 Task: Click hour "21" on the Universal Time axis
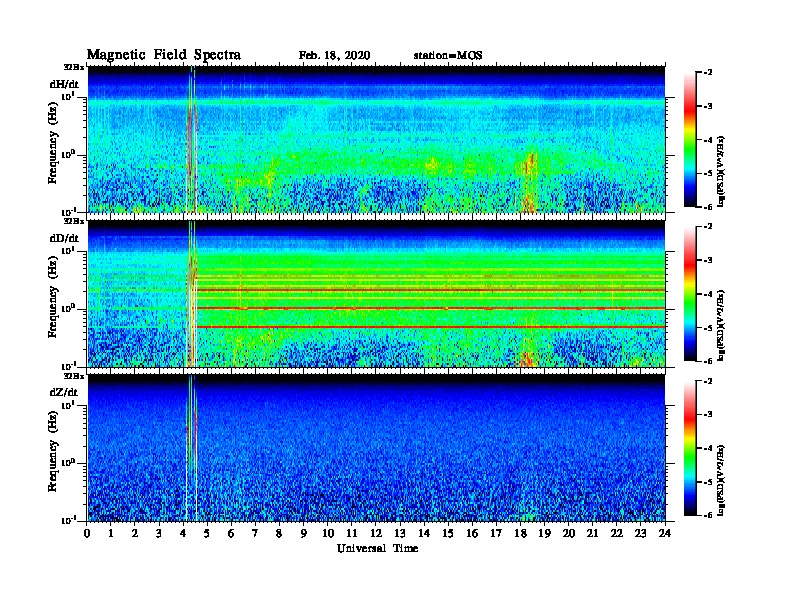click(x=592, y=534)
